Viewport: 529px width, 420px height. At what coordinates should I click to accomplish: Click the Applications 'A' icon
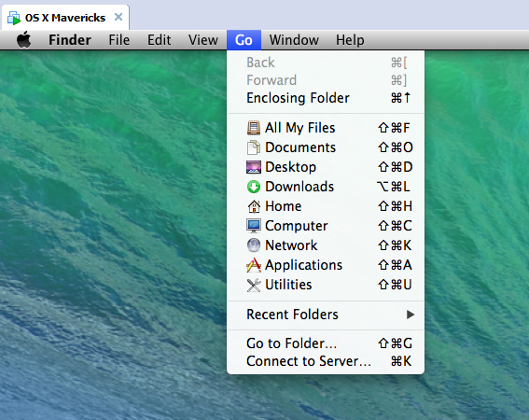pos(254,265)
